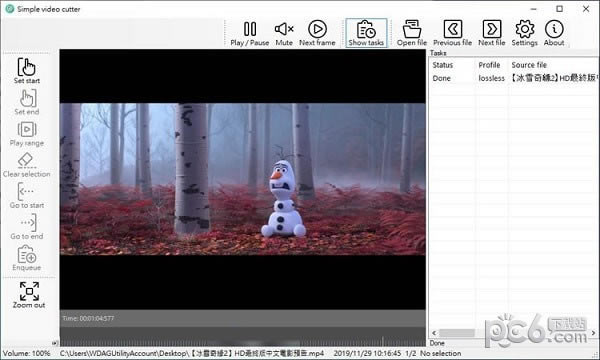This screenshot has height=360, width=600.
Task: Mute the video audio
Action: tap(284, 33)
